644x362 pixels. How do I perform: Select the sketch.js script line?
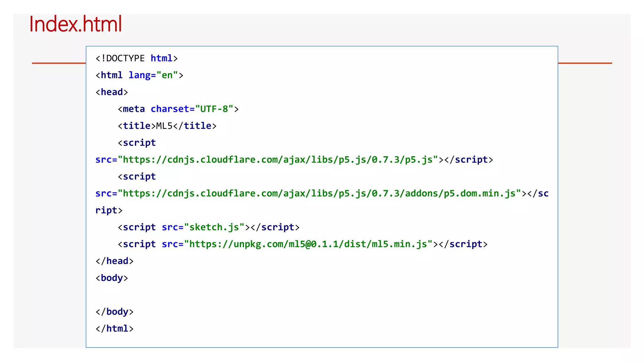[208, 227]
